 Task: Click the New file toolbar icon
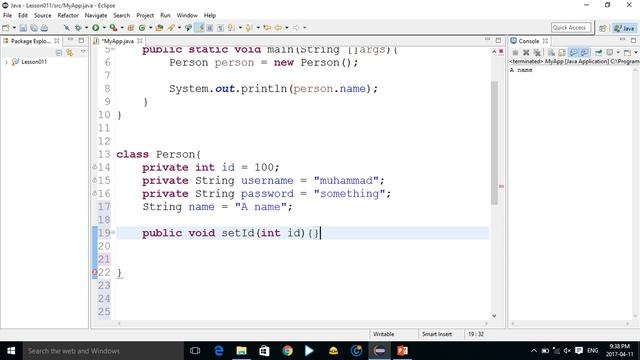tap(5, 28)
